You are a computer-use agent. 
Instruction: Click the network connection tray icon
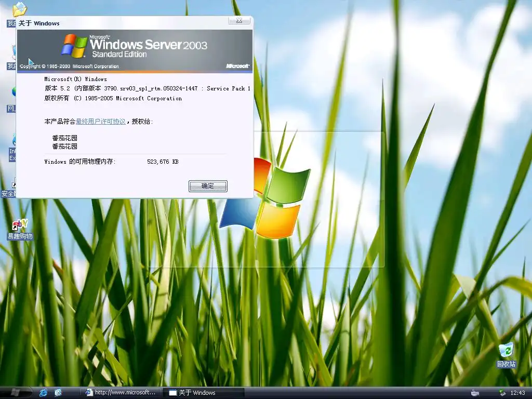point(502,393)
